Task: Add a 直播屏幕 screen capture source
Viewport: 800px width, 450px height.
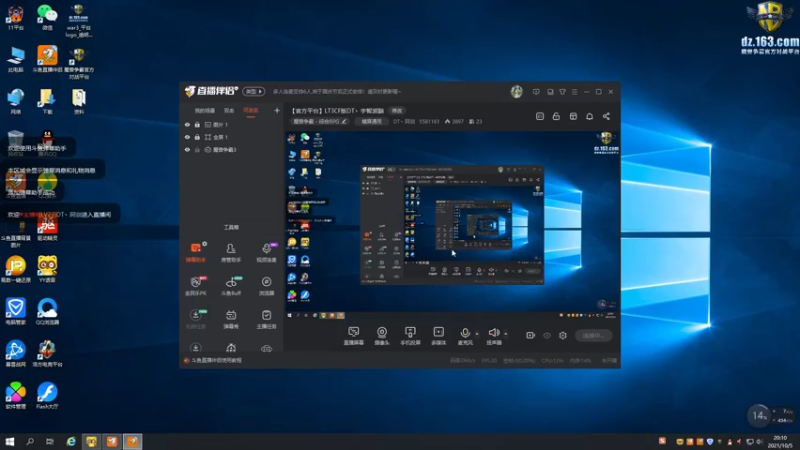Action: point(354,336)
